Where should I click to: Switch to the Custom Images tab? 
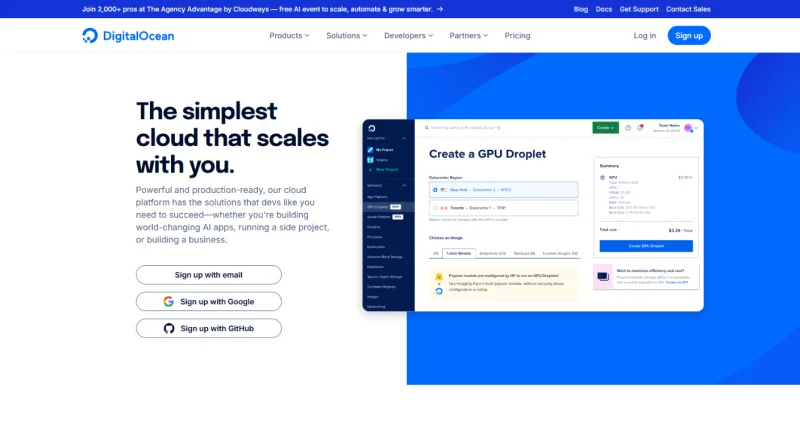point(560,253)
